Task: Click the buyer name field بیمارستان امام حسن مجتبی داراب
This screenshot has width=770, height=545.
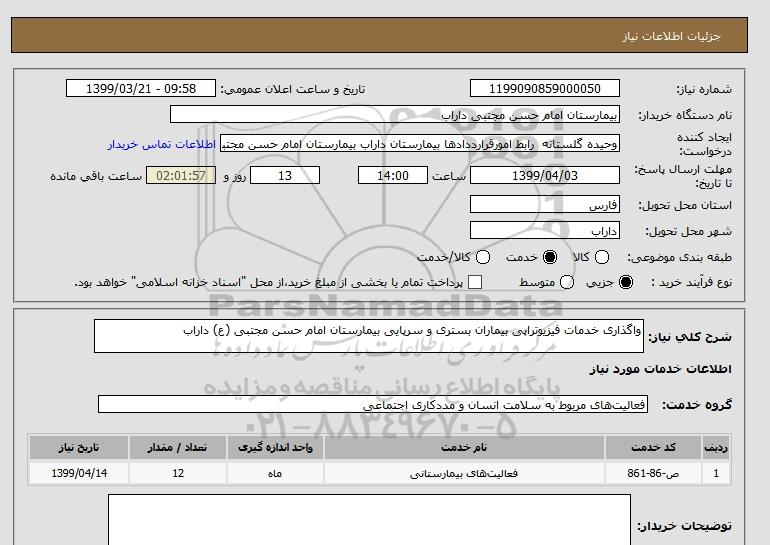Action: point(395,114)
